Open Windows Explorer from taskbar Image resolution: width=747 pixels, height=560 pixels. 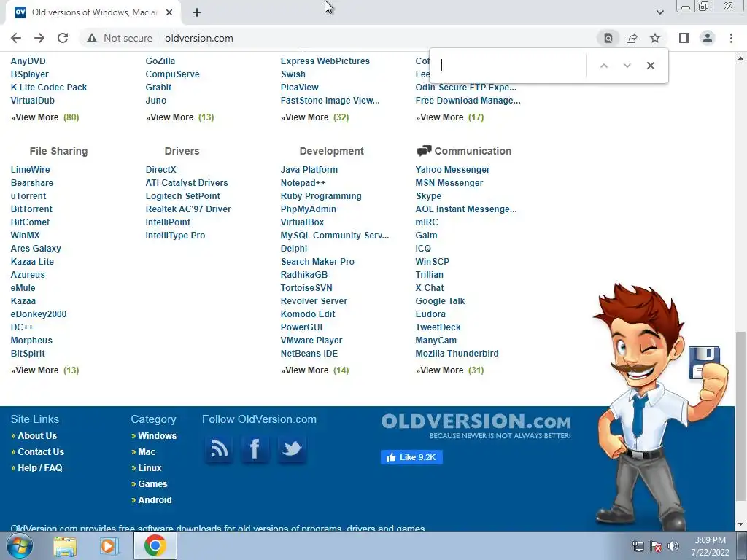pos(65,545)
